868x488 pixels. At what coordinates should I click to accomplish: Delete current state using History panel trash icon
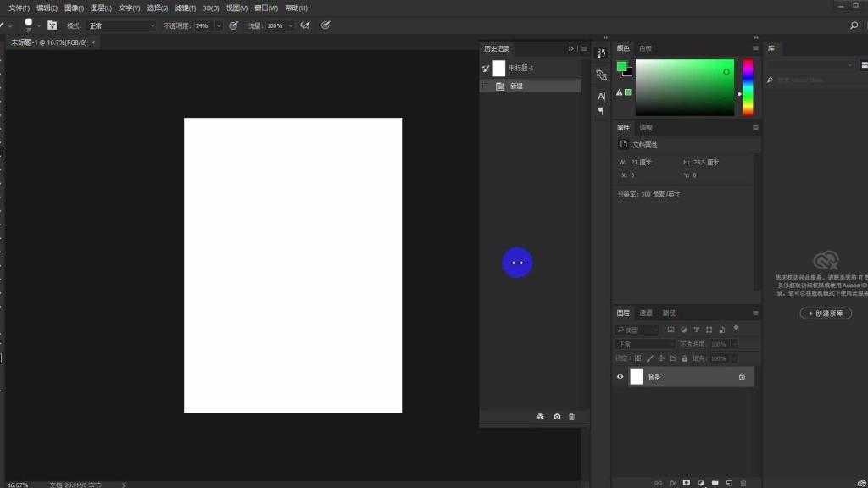click(x=571, y=417)
